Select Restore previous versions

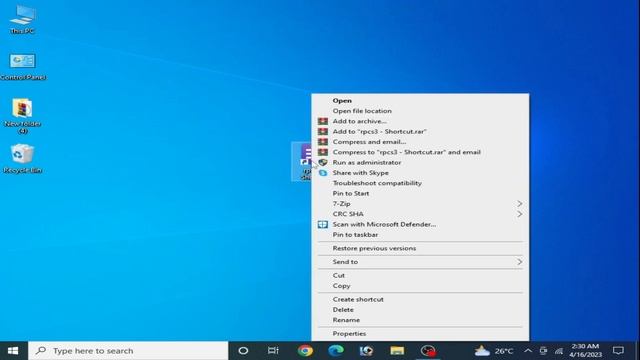[x=420, y=248]
